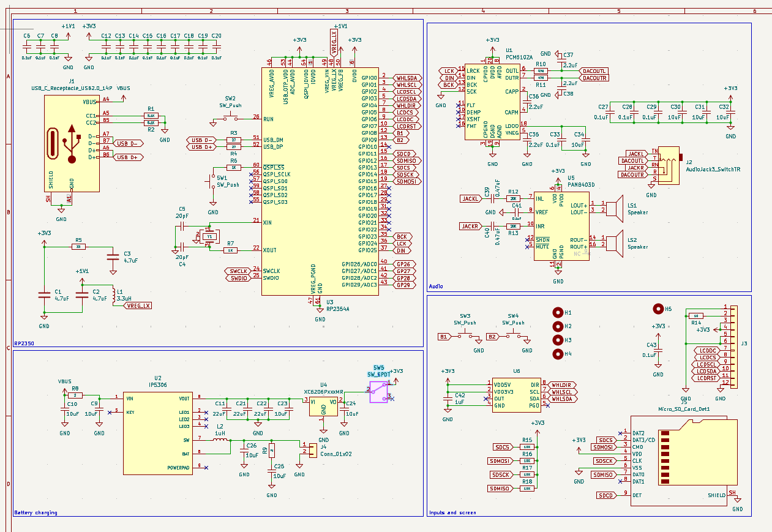Click resistor R14 near connector J3
Image resolution: width=772 pixels, height=532 pixels.
click(696, 316)
